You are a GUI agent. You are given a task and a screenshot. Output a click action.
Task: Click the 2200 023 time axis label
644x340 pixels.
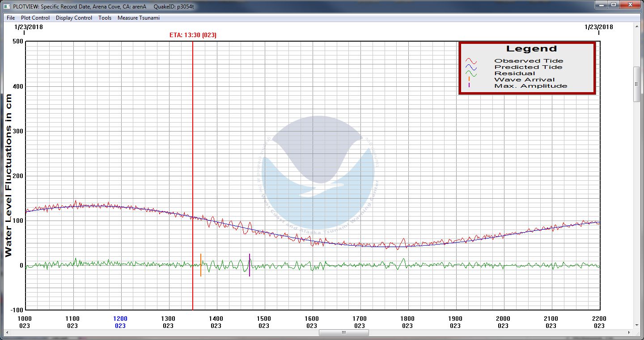599,322
